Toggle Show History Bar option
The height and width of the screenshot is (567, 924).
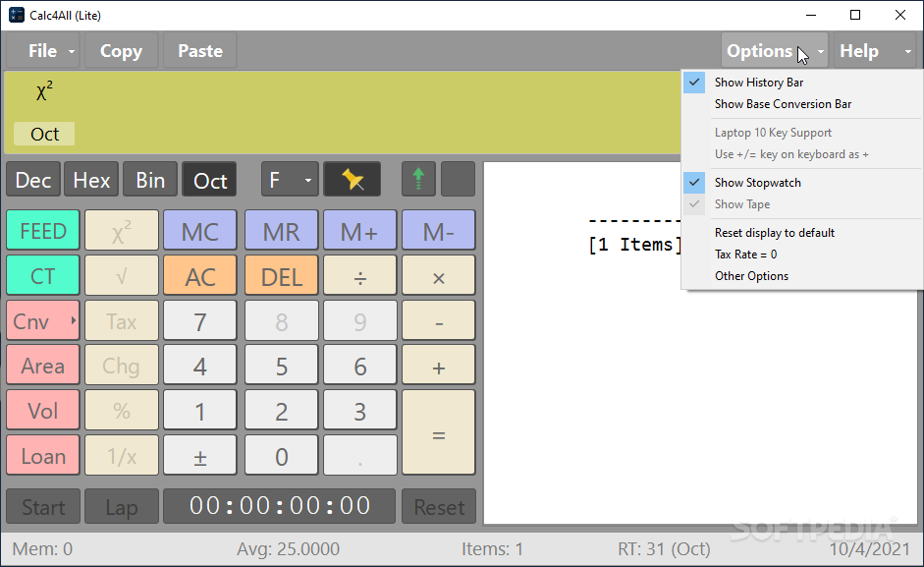tap(802, 83)
